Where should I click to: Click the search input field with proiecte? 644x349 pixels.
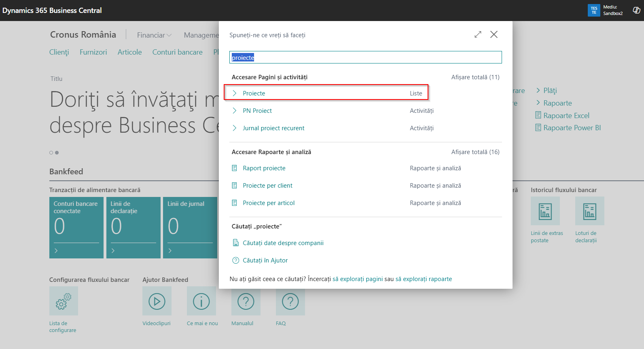[365, 57]
